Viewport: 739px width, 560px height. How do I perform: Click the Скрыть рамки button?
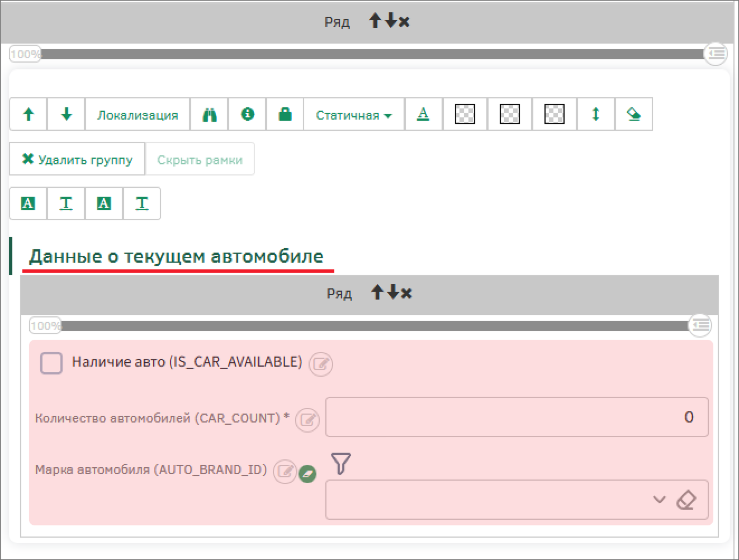pyautogui.click(x=200, y=159)
